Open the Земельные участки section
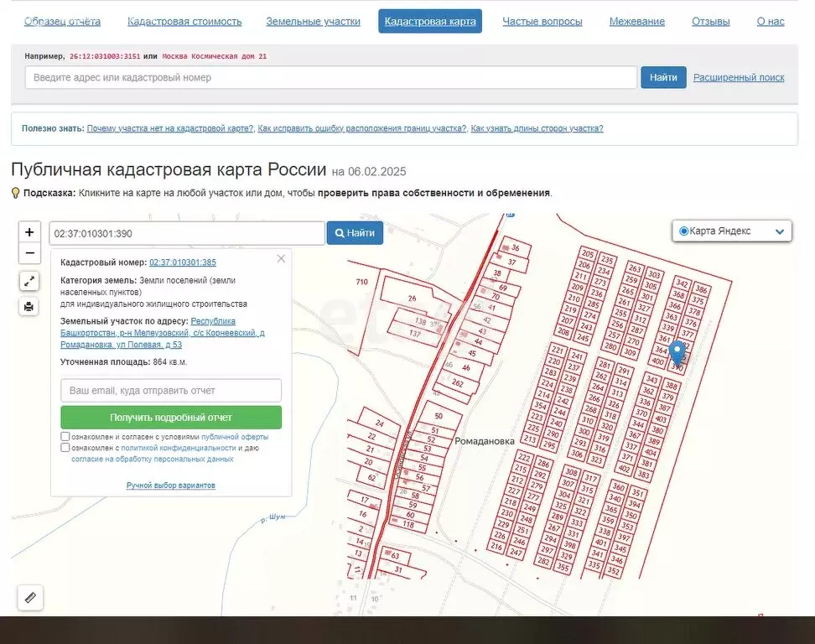The height and width of the screenshot is (644, 815). pos(313,21)
